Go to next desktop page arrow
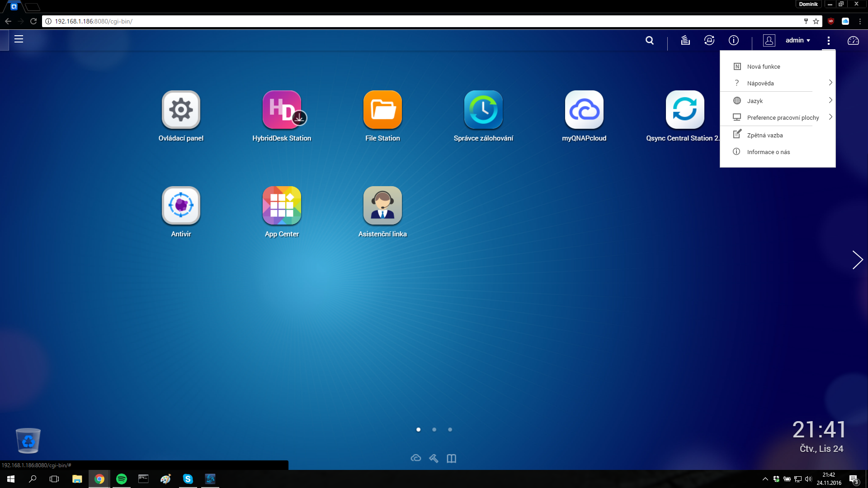The height and width of the screenshot is (488, 868). click(857, 260)
